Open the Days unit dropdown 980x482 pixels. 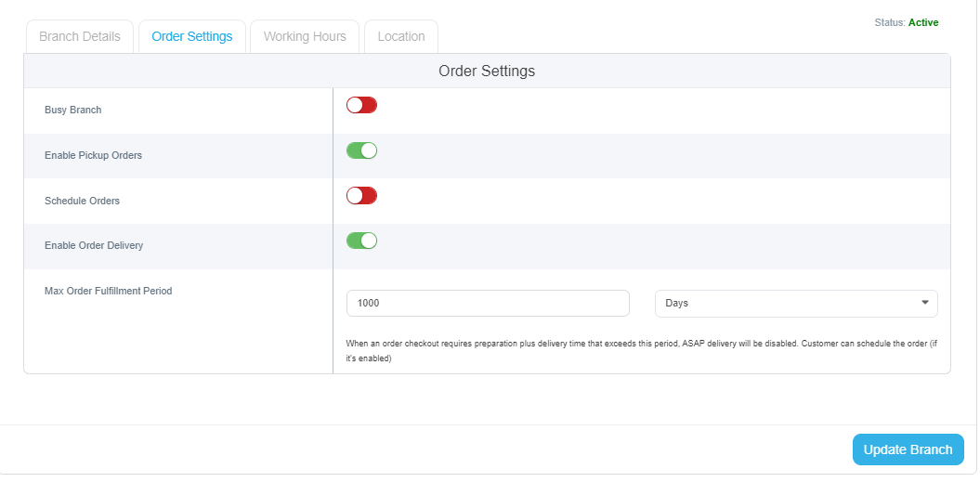click(796, 303)
